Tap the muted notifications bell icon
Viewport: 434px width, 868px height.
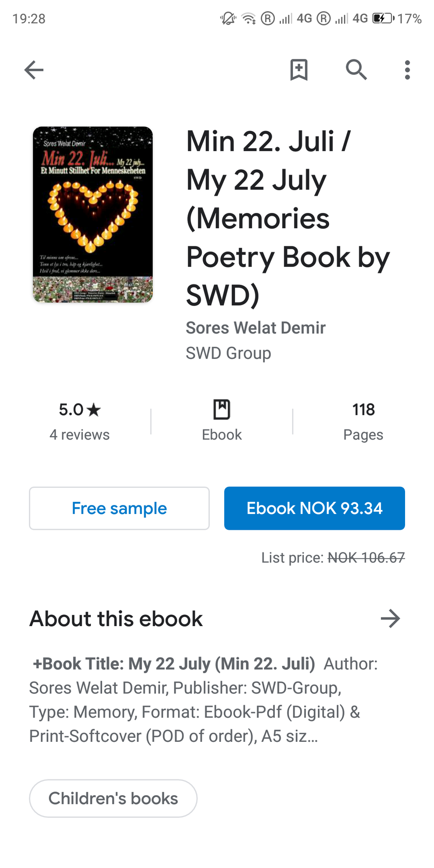coord(228,19)
